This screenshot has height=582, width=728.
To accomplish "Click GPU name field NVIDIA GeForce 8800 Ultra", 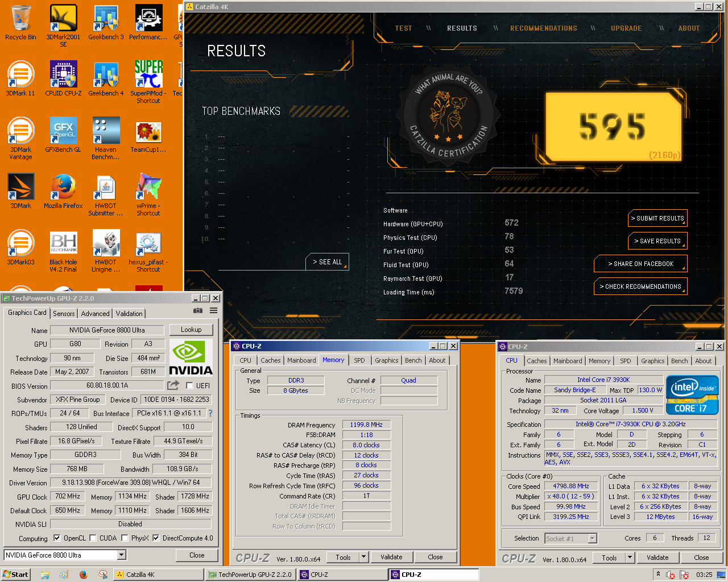I will click(x=107, y=330).
